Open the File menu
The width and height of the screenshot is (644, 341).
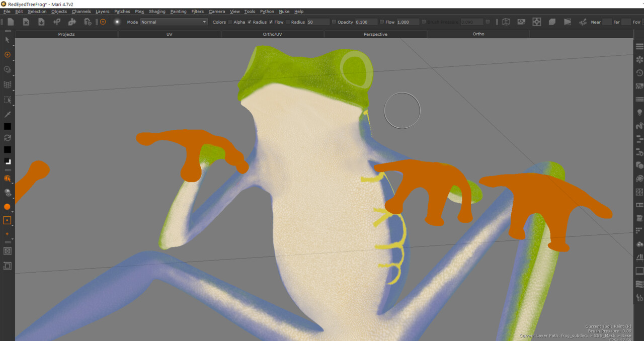7,12
